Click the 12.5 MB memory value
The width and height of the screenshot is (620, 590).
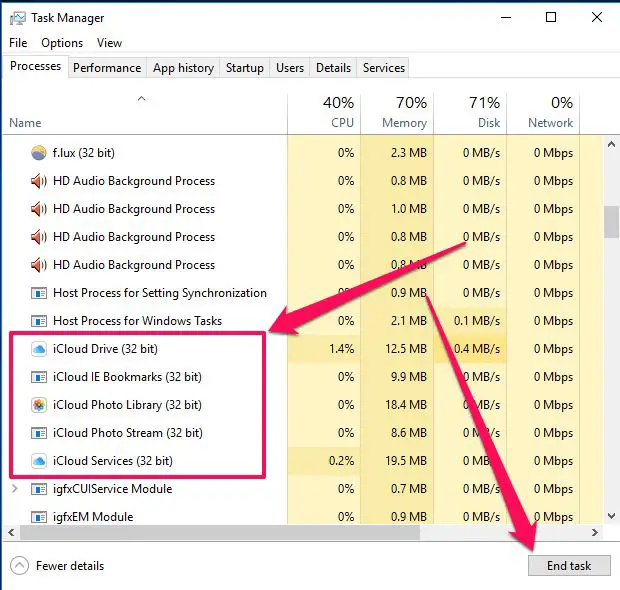(x=406, y=349)
